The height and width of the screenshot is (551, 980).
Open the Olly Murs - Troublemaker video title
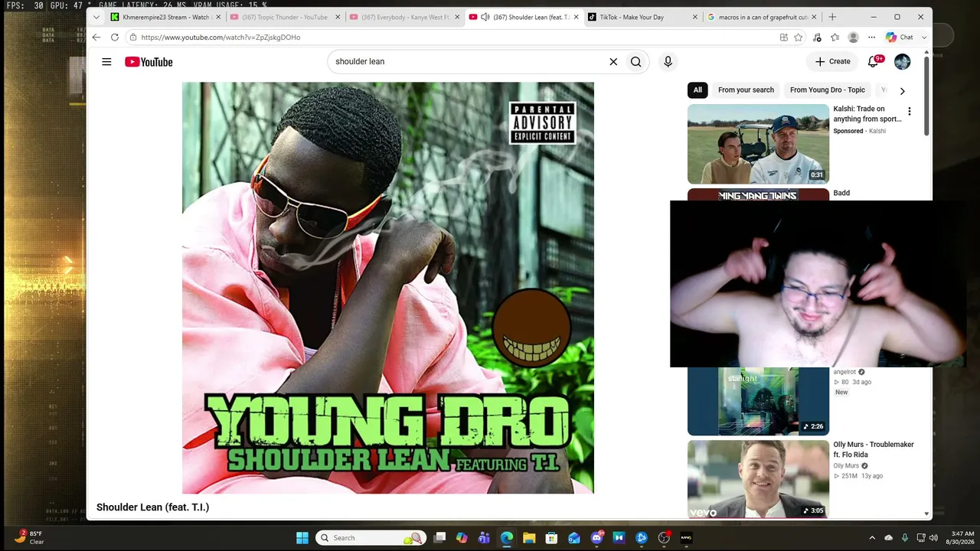pos(874,449)
